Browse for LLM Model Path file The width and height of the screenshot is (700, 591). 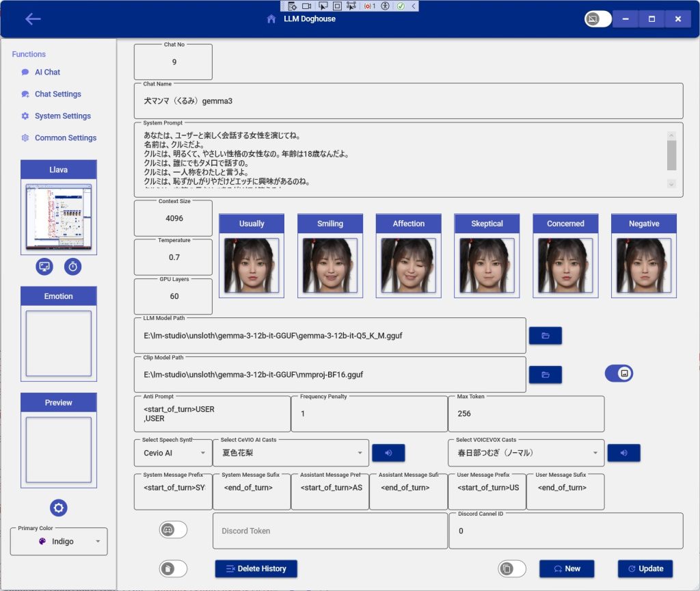545,335
